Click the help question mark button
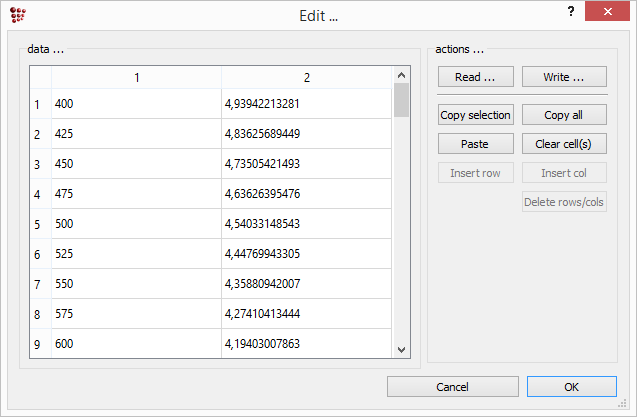This screenshot has height=417, width=637. point(571,13)
